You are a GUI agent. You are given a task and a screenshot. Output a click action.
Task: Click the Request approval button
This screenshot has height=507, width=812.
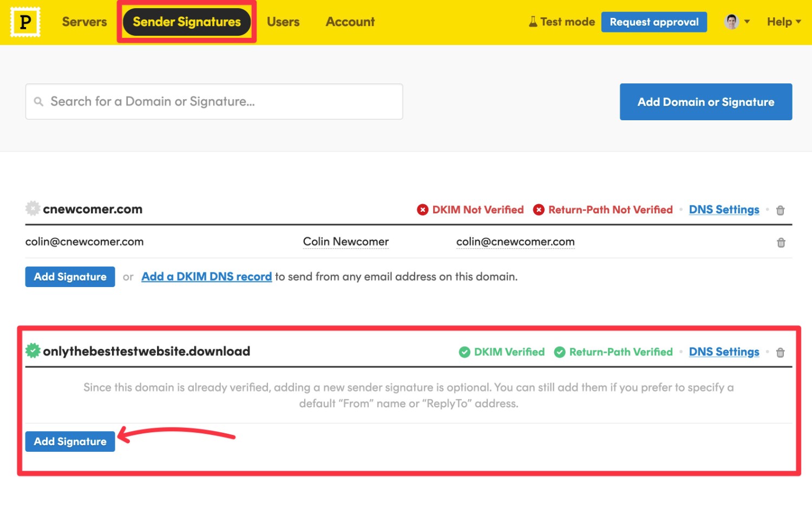click(x=654, y=22)
